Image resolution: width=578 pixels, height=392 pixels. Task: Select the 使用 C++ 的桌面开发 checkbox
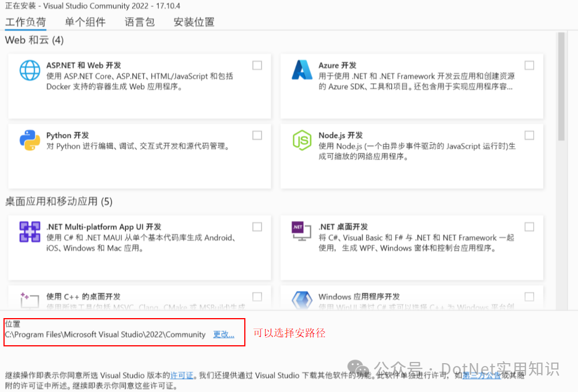coord(258,297)
